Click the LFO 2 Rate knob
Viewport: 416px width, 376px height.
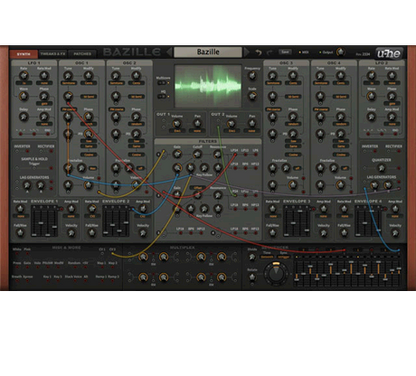pos(371,76)
